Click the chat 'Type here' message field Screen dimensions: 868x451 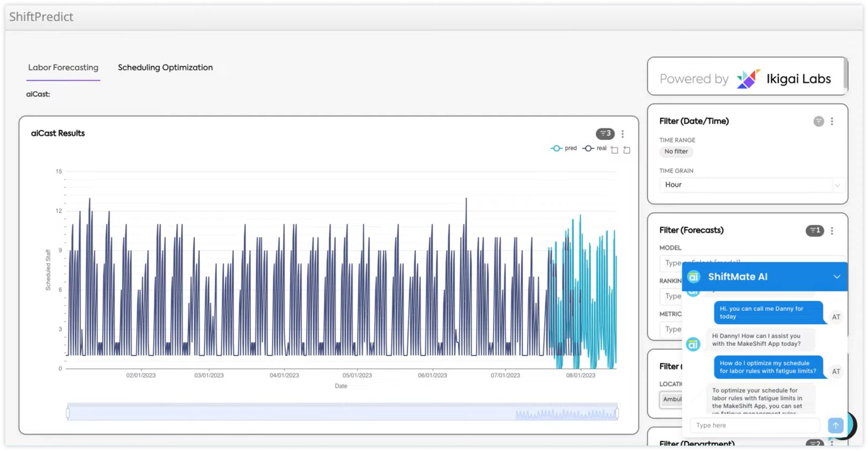pos(755,425)
